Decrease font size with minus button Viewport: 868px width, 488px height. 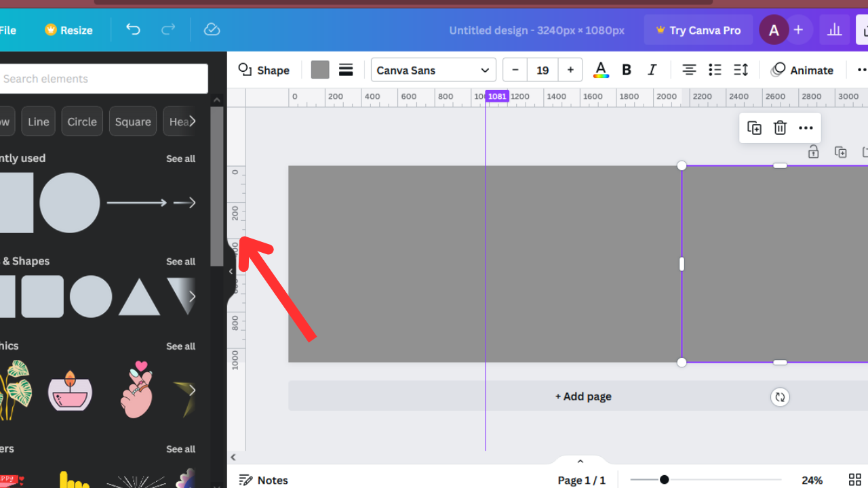pyautogui.click(x=515, y=70)
